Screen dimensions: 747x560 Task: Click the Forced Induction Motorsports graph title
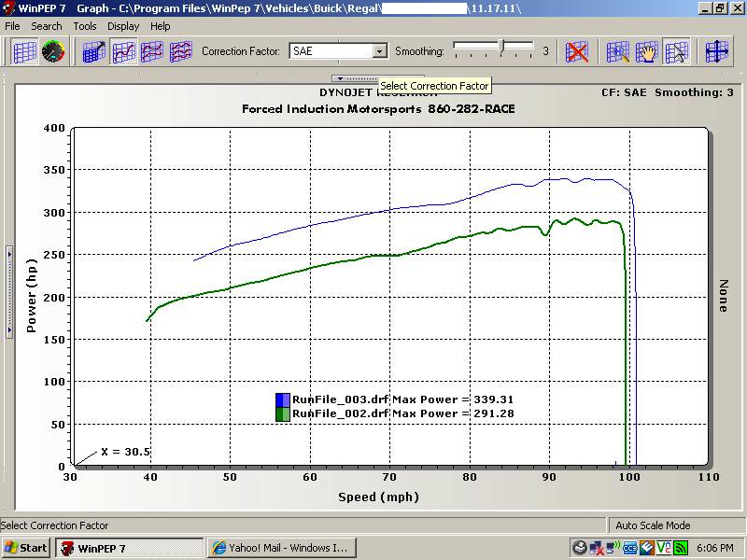click(x=378, y=109)
